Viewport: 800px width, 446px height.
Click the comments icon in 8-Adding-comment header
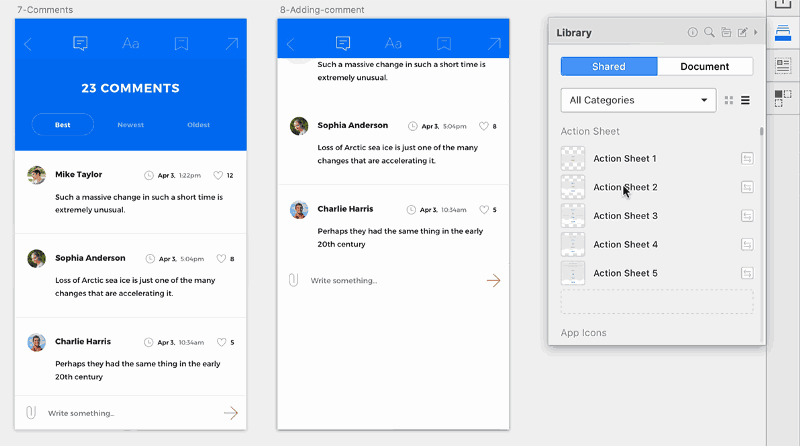[343, 43]
